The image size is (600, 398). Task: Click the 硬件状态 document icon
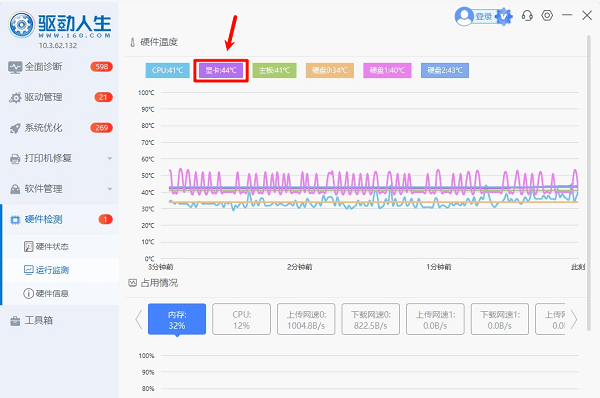[x=29, y=246]
